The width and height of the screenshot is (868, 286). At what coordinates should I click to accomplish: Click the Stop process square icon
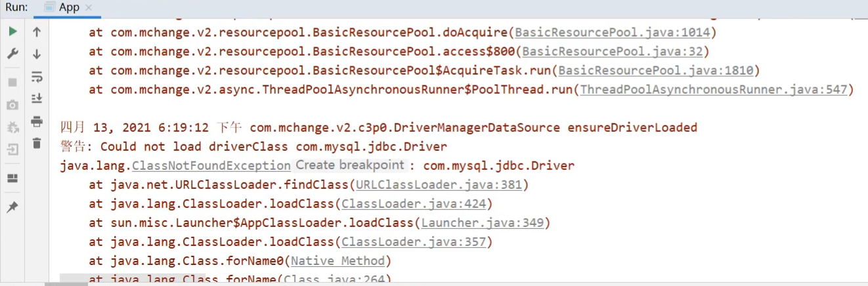click(x=12, y=83)
